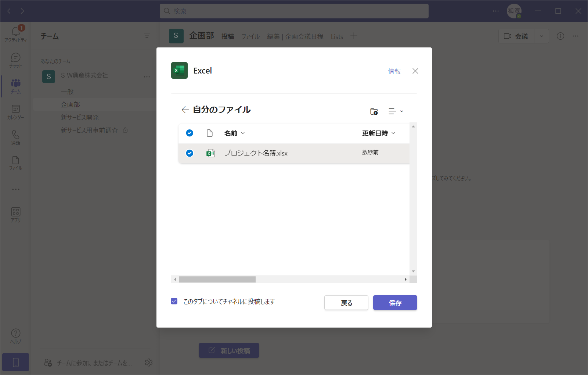This screenshot has height=375, width=588.
Task: Navigate forward with the right arrow
Action: click(x=22, y=11)
